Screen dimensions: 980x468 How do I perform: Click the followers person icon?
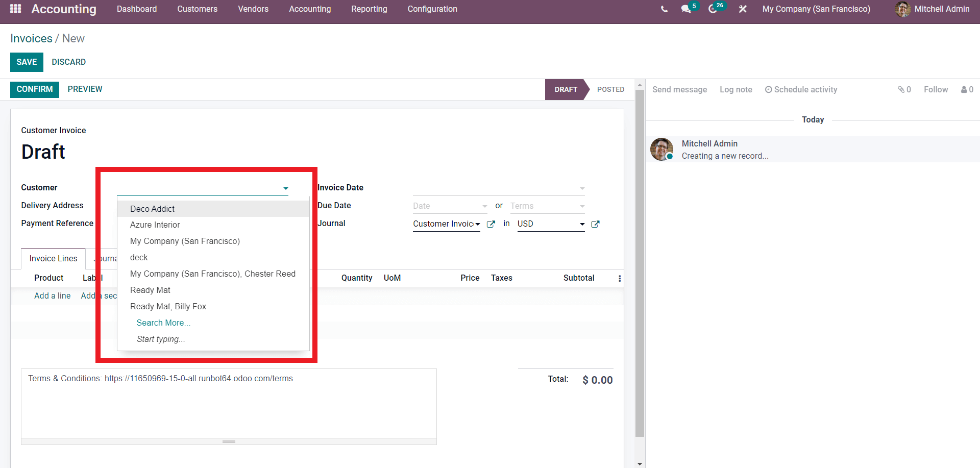click(964, 90)
